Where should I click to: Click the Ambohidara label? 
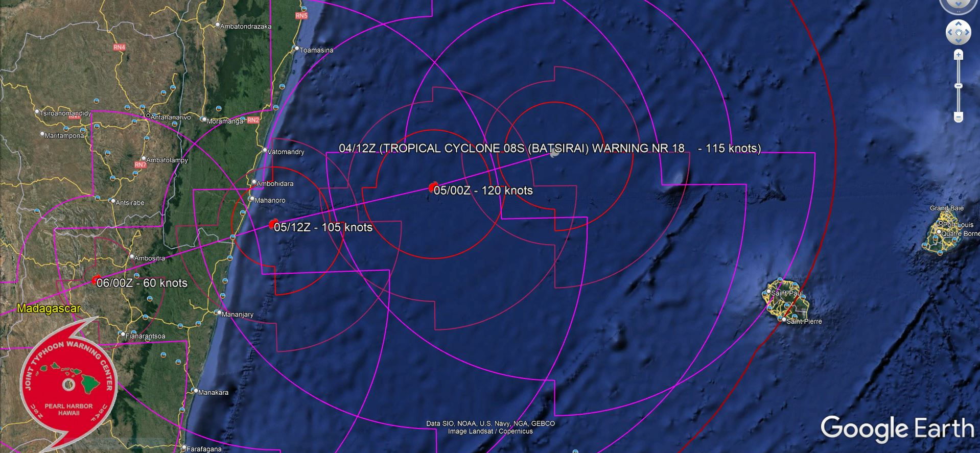275,184
